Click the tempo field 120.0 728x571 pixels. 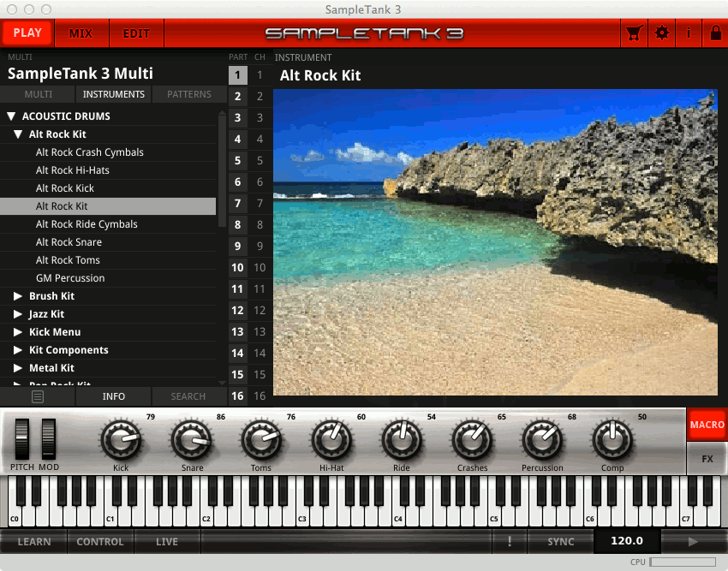click(x=627, y=541)
